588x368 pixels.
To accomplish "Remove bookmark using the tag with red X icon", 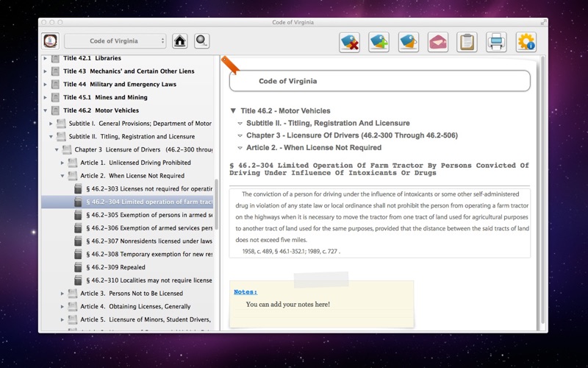I will coord(350,42).
